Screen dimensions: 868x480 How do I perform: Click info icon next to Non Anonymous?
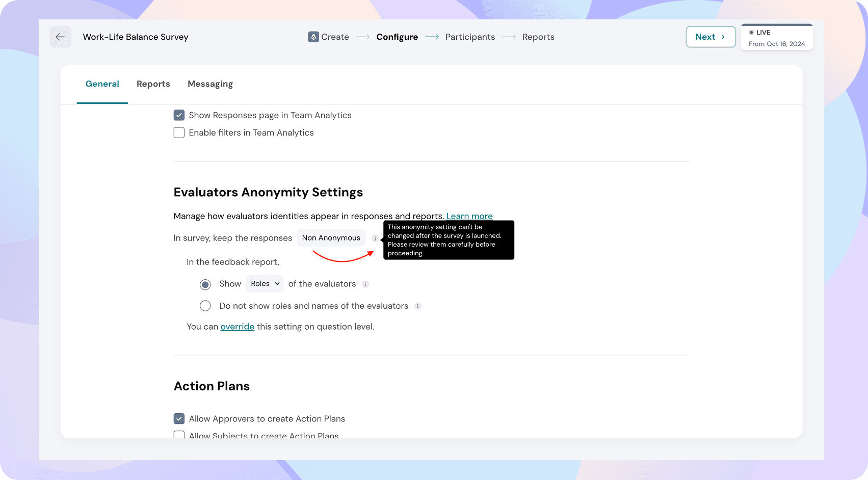(375, 238)
